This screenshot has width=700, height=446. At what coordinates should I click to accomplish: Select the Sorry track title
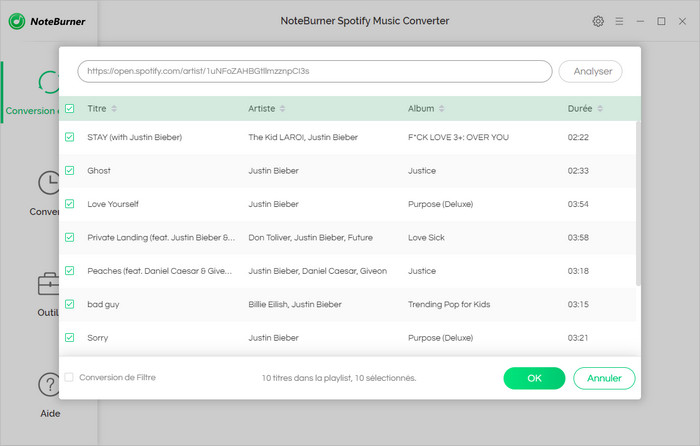point(98,338)
